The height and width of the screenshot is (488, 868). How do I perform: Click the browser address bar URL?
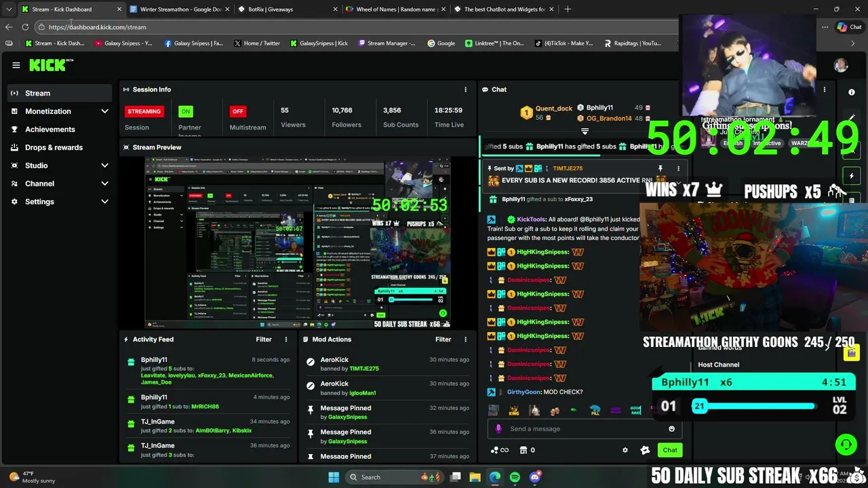(97, 27)
